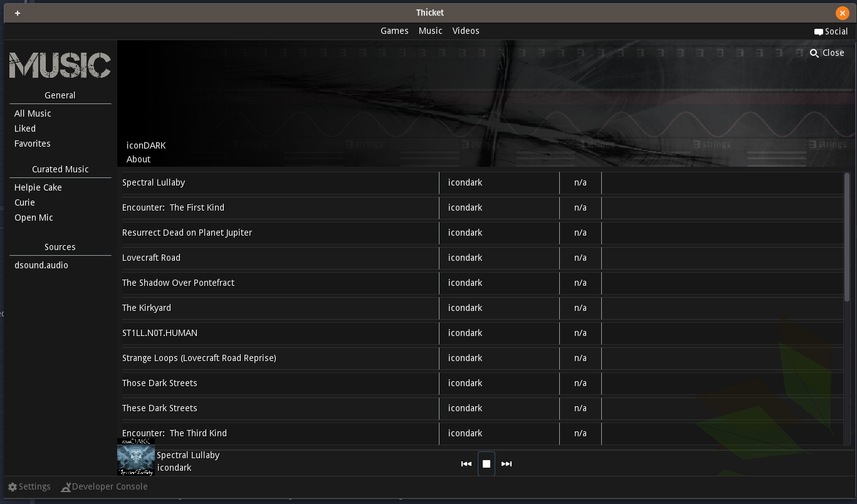
Task: Switch to the Games tab
Action: coord(394,31)
